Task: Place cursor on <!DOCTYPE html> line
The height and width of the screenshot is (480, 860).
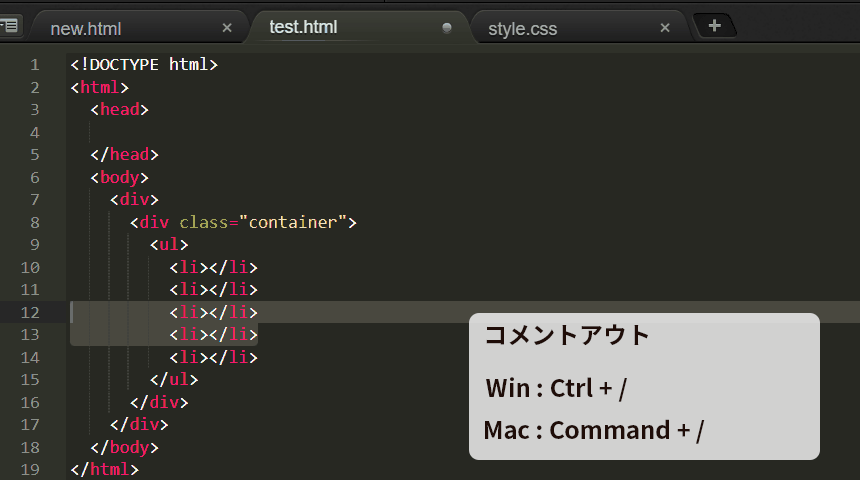Action: click(144, 65)
